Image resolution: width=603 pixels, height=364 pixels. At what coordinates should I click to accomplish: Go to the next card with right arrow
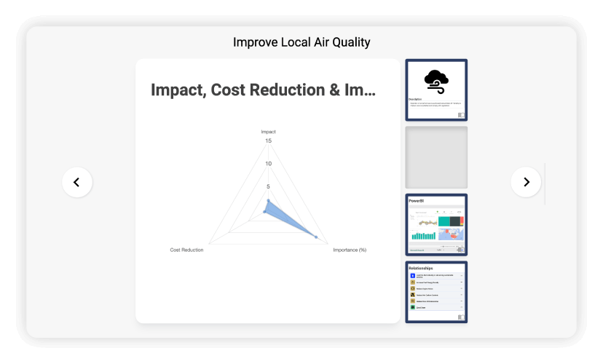526,182
